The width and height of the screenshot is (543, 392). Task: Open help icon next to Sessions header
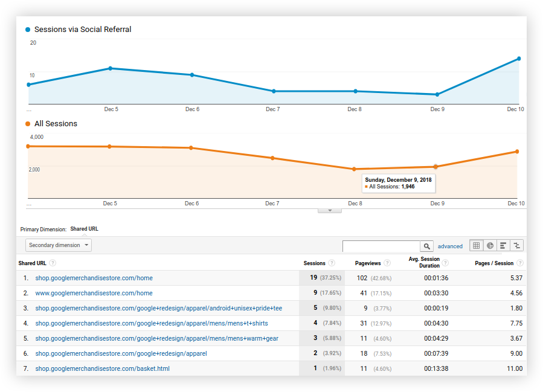click(332, 263)
